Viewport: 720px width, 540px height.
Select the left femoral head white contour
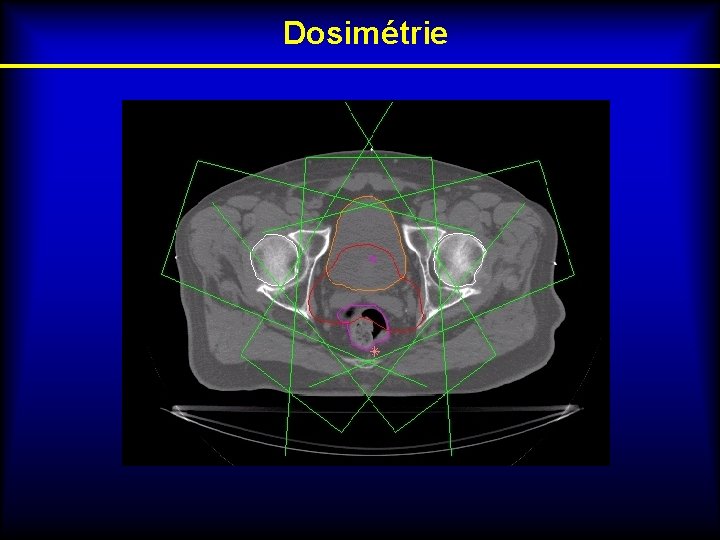[x=275, y=258]
